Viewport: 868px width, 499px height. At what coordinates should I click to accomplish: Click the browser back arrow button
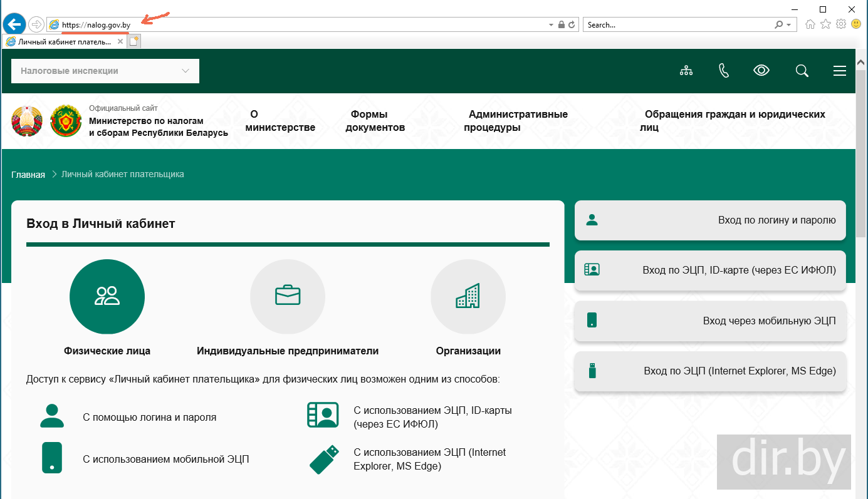[x=14, y=24]
